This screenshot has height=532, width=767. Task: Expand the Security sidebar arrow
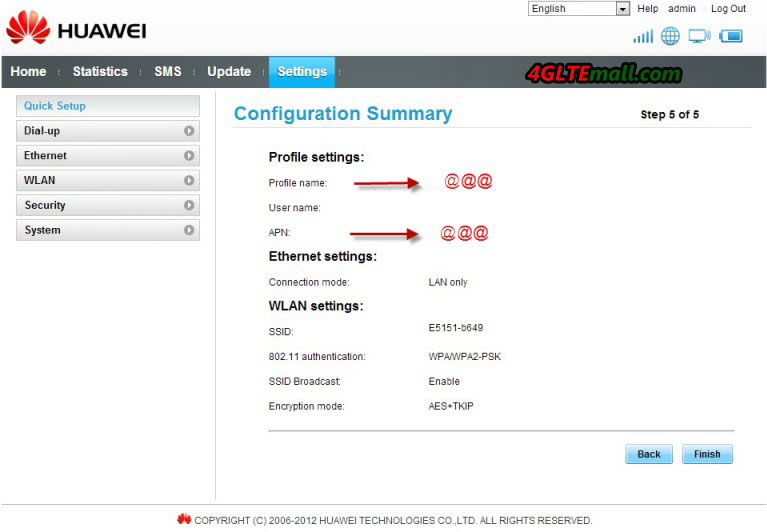[189, 205]
